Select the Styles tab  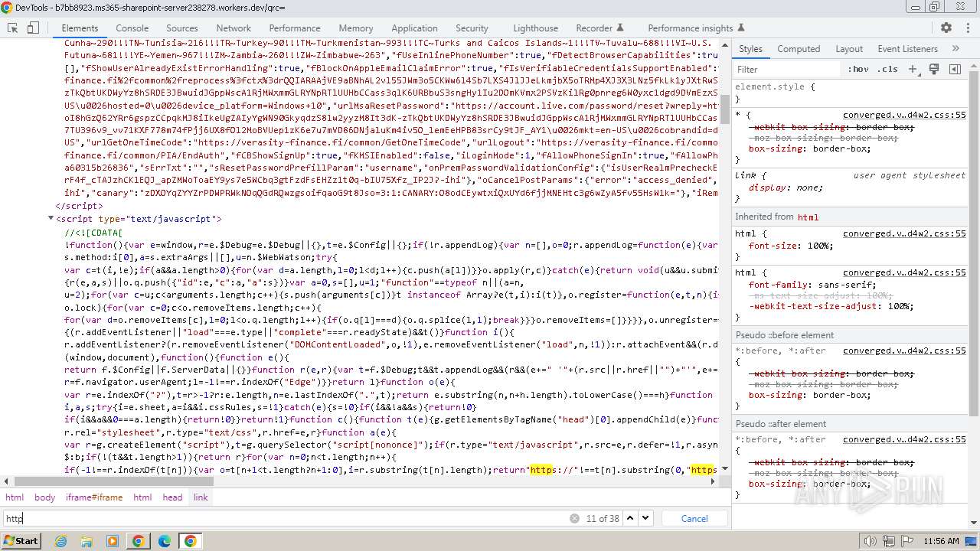click(x=750, y=48)
